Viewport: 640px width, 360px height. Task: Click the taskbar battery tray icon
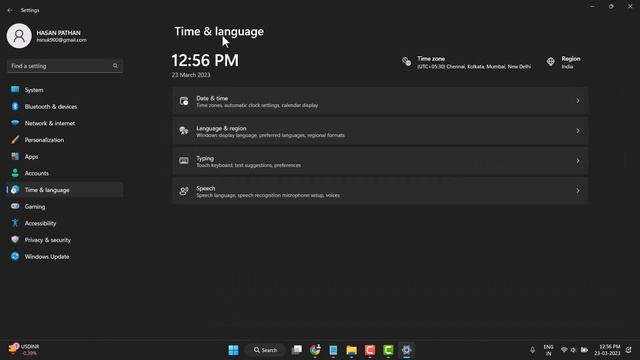coord(584,350)
